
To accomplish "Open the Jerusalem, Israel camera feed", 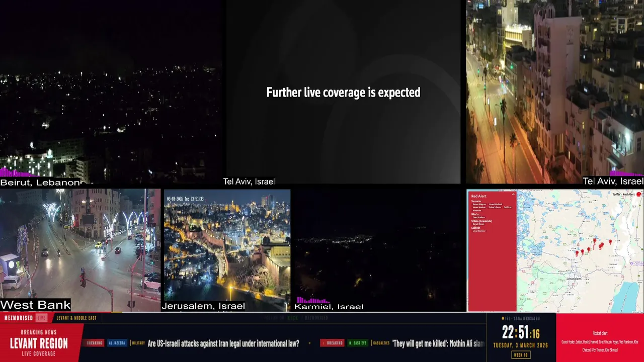I will tap(227, 250).
